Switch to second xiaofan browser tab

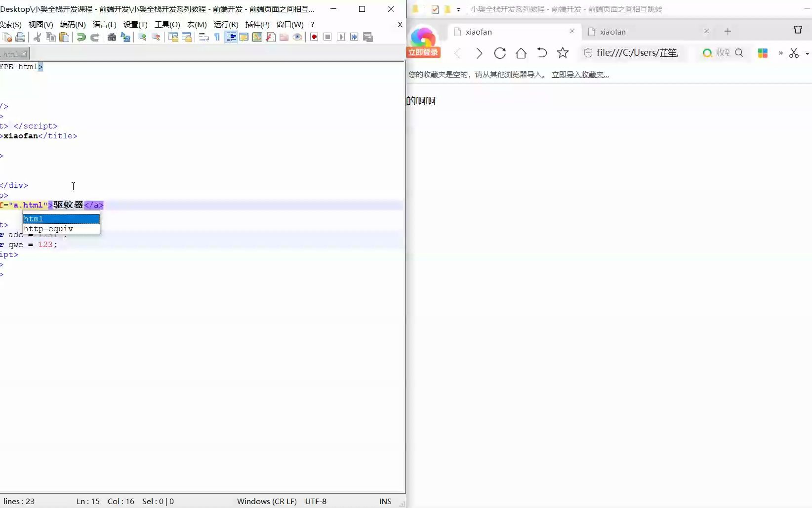[x=648, y=32]
